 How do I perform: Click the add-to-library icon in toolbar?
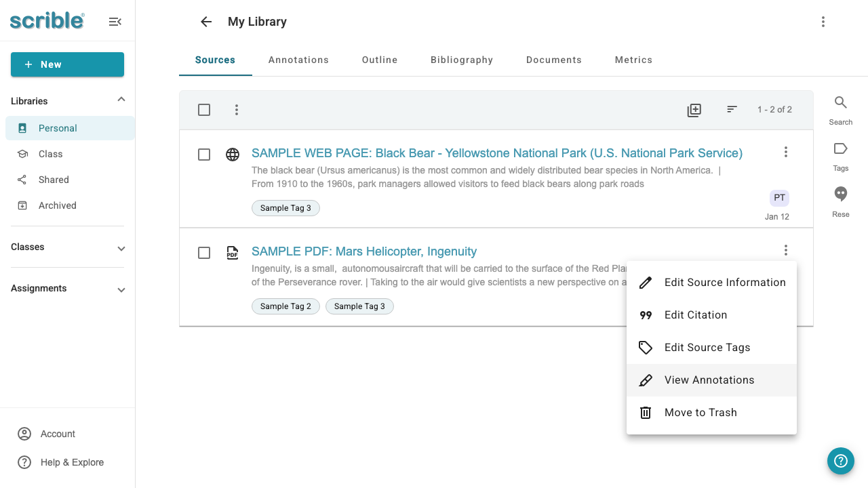pyautogui.click(x=694, y=110)
